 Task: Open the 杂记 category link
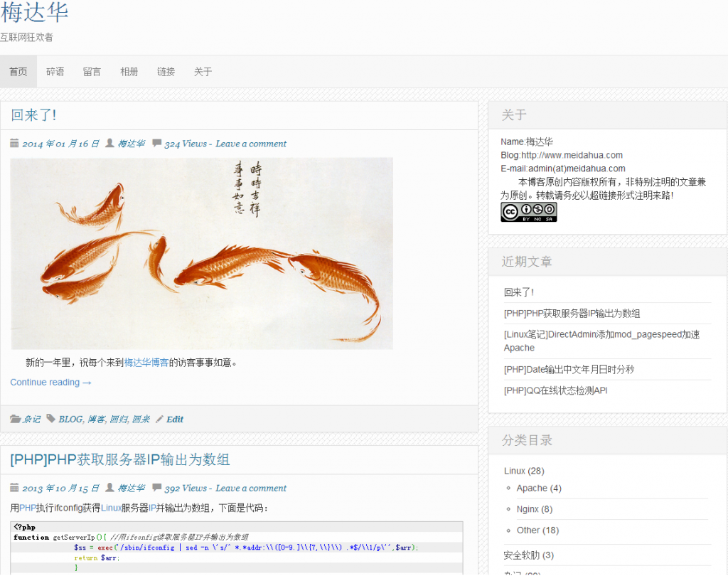click(31, 419)
